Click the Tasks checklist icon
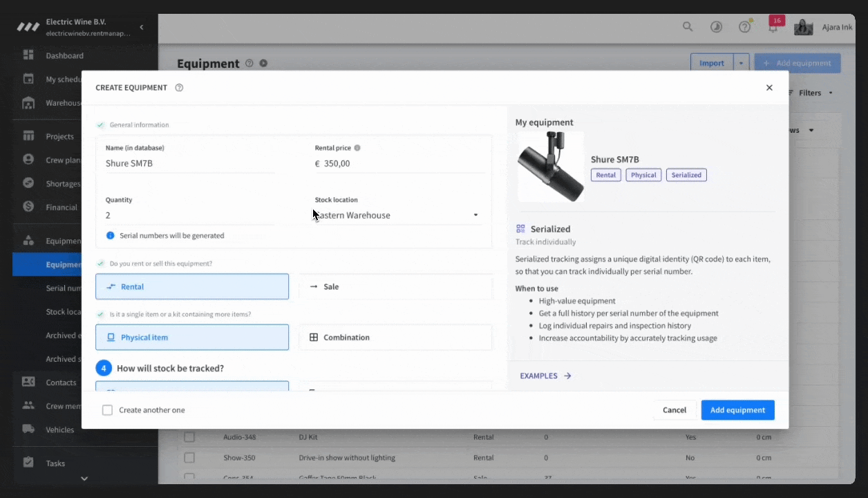Screen dimensions: 868x498 tap(28, 463)
